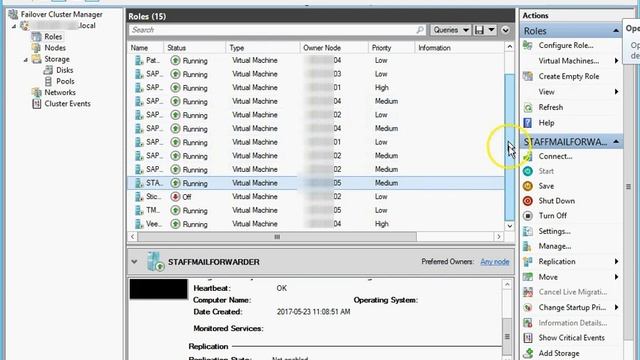640x360 pixels.
Task: Click the Move action icon
Action: coord(528,277)
